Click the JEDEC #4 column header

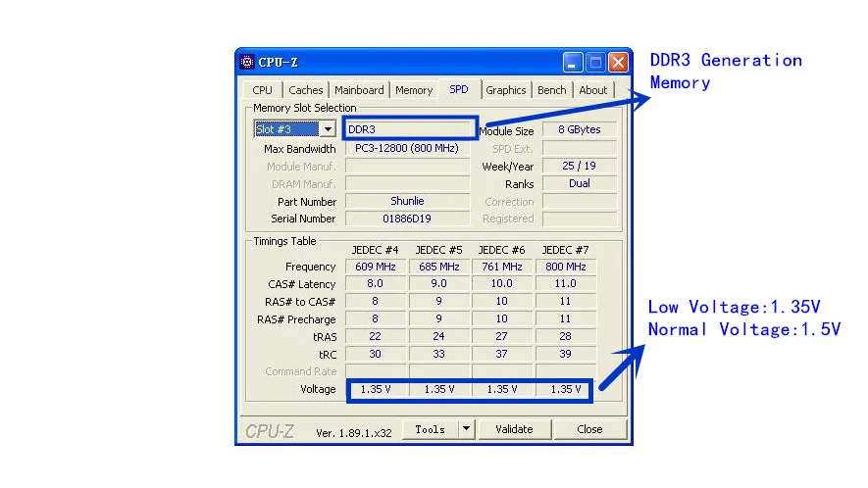coord(376,250)
